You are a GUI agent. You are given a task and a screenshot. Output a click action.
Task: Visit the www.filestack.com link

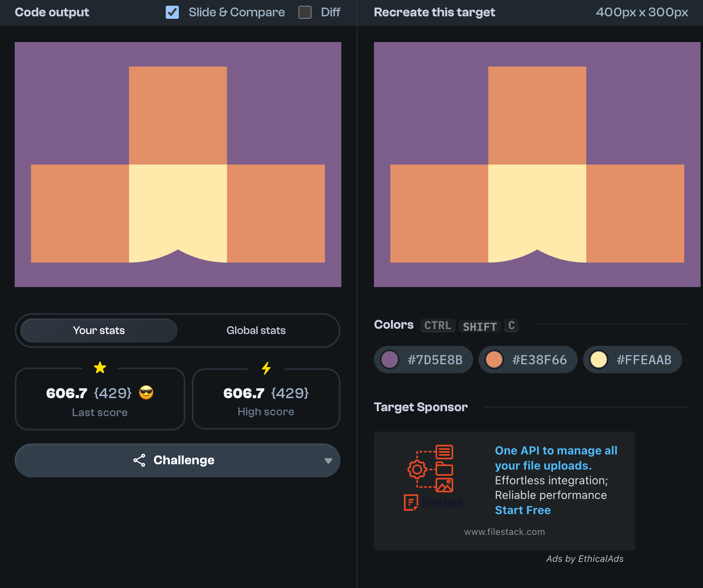click(504, 532)
